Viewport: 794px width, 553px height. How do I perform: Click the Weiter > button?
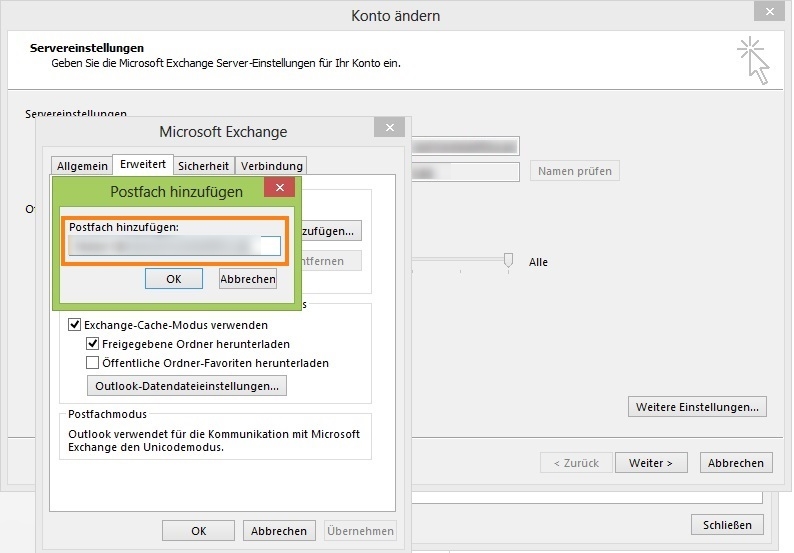[651, 463]
